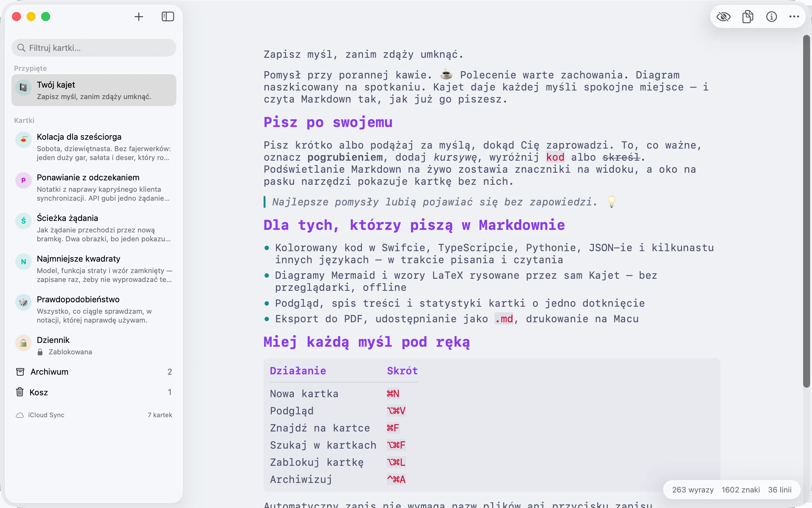The width and height of the screenshot is (812, 508).
Task: Click the iCloud cloud icon
Action: 20,415
